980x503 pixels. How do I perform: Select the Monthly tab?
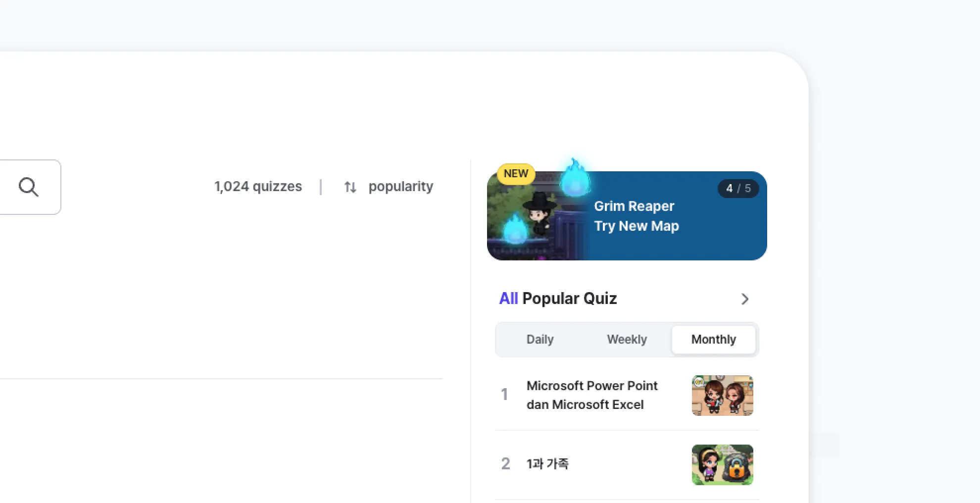(x=713, y=340)
